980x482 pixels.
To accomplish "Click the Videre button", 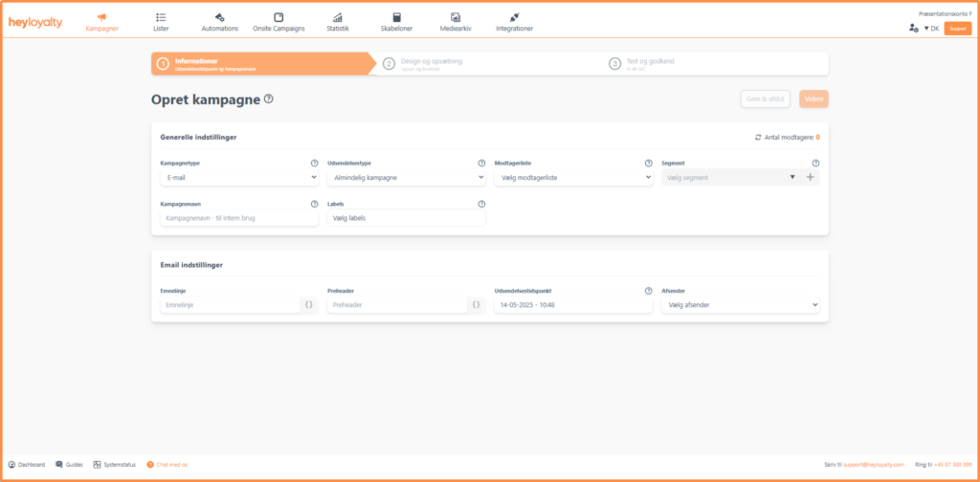I will 813,99.
